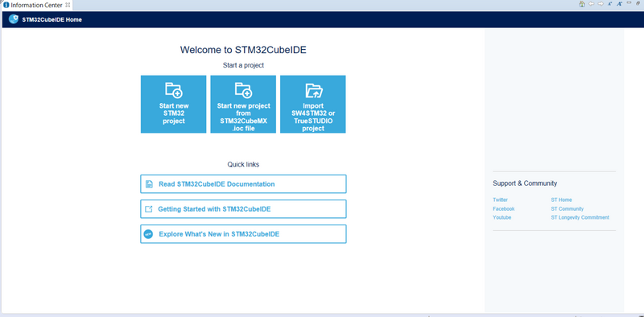This screenshot has width=644, height=317.
Task: Close the Information Center tab
Action: click(68, 5)
